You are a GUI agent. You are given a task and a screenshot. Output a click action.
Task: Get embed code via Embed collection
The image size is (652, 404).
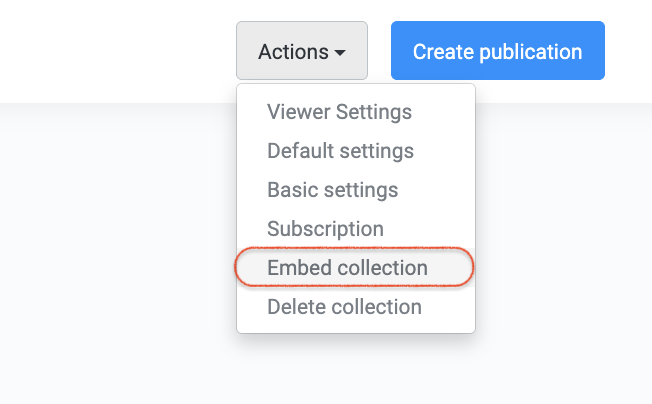347,268
